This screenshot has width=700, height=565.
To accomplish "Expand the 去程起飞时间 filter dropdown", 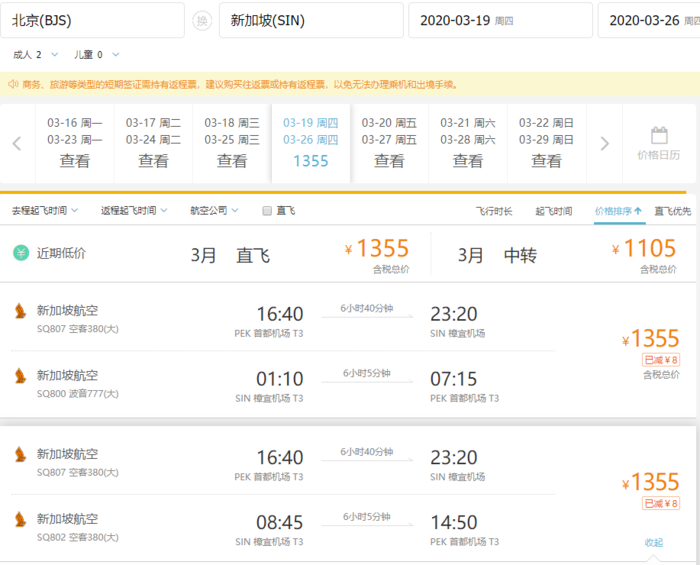I will tap(40, 211).
